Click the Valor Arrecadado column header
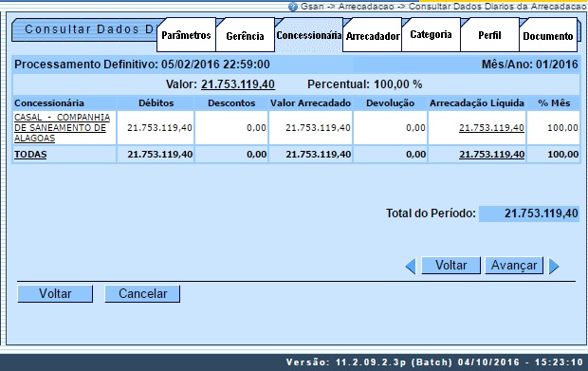Viewport: 588px width, 371px height. click(x=310, y=103)
